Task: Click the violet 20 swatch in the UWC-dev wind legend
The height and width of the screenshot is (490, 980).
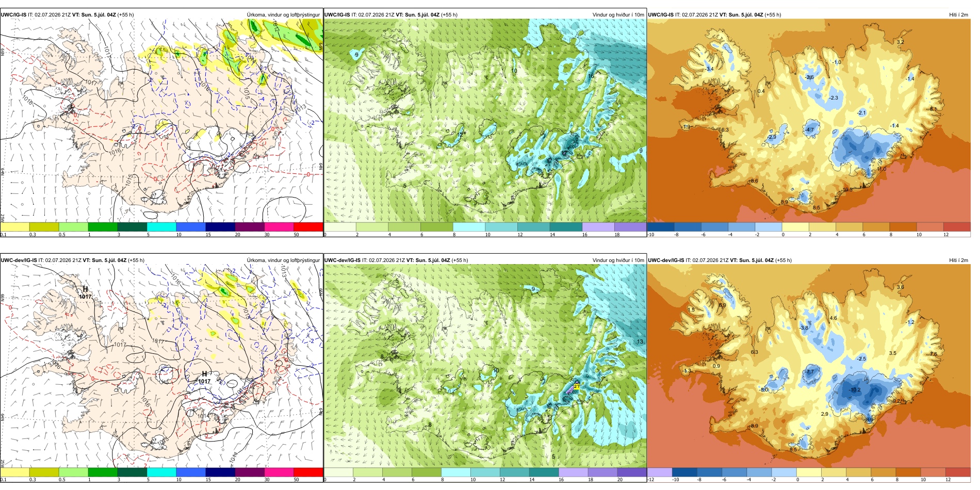Action: point(632,472)
